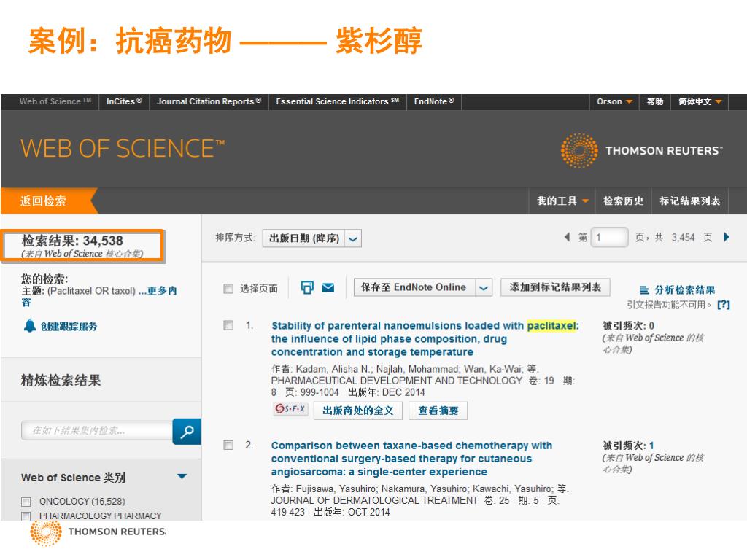The image size is (747, 560).
Task: Open the InCites tab
Action: [124, 101]
